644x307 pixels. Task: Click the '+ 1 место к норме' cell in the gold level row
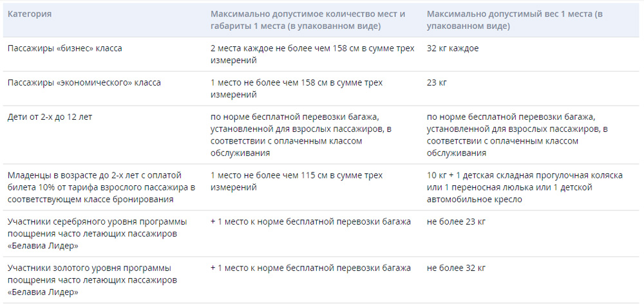click(x=311, y=268)
